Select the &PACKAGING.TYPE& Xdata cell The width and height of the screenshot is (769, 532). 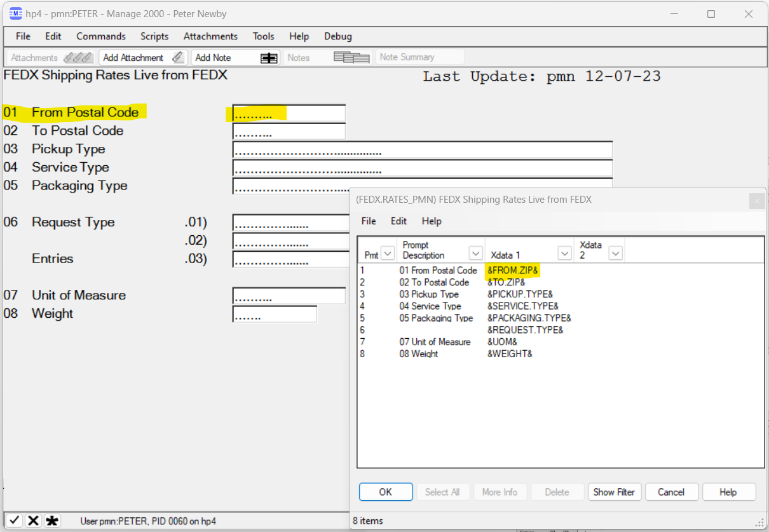click(x=529, y=318)
